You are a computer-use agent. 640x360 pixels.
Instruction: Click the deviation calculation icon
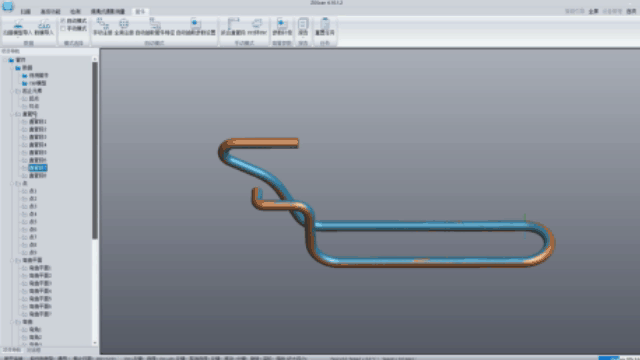(282, 26)
